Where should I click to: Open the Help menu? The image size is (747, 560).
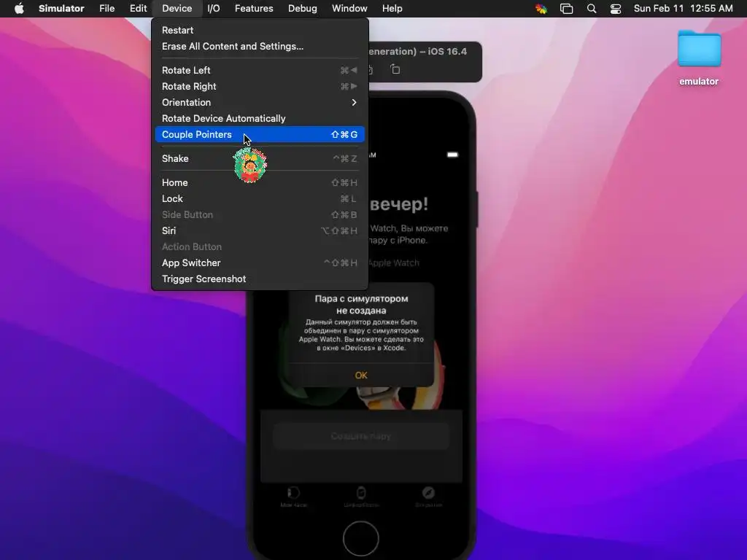392,9
